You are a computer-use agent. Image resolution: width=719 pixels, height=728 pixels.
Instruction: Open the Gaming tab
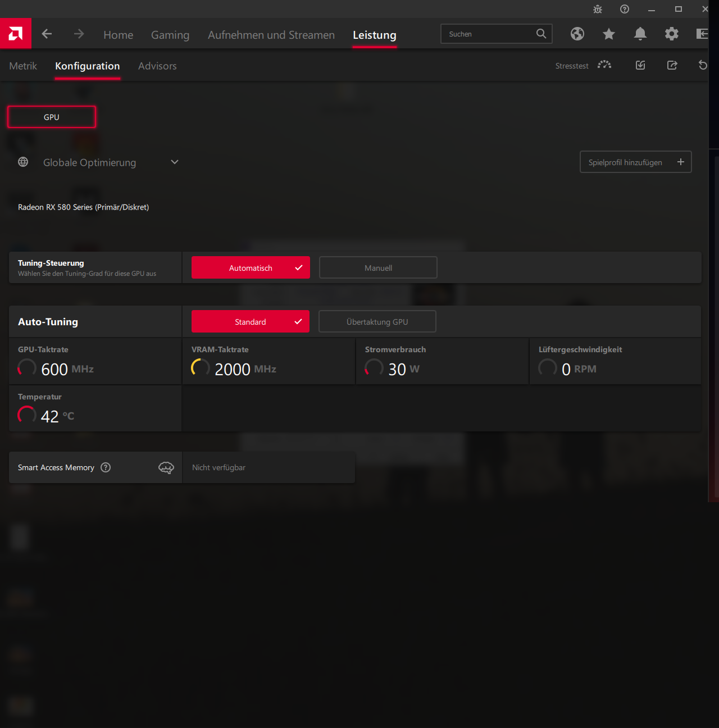pyautogui.click(x=170, y=35)
